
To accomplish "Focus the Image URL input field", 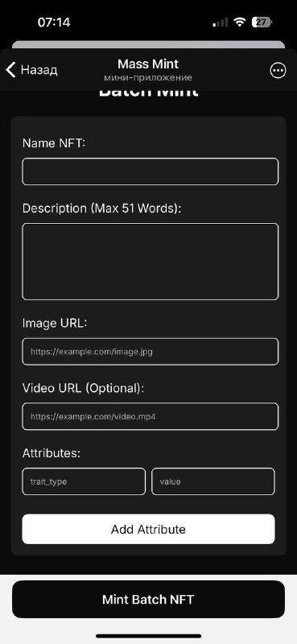I will pos(151,352).
